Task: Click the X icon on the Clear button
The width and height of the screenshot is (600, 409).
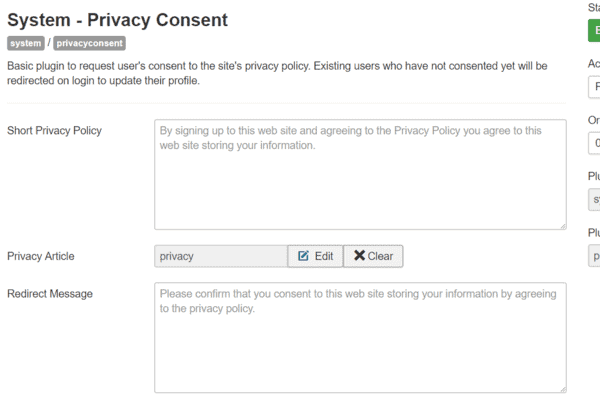Action: 359,255
